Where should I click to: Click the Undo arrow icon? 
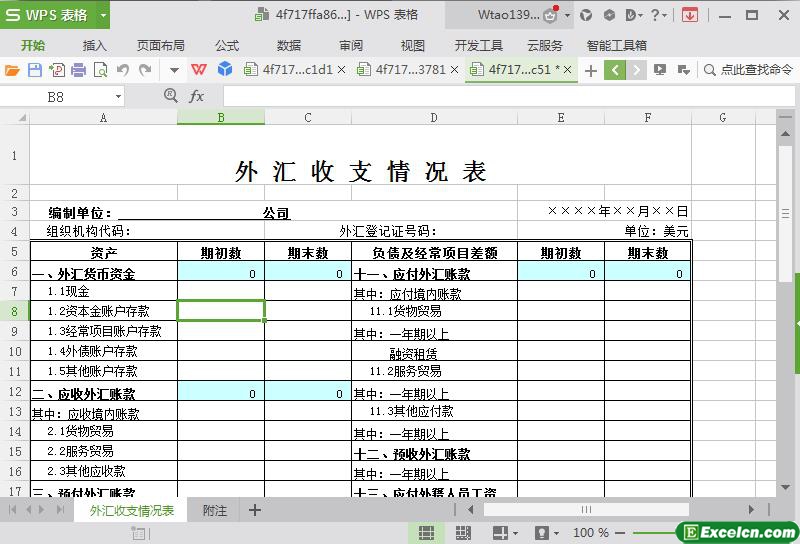click(x=123, y=70)
